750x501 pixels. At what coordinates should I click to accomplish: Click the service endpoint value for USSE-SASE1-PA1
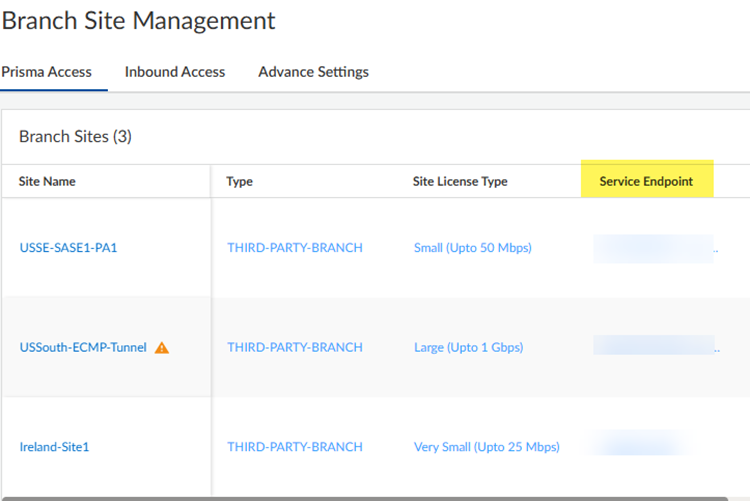[654, 248]
